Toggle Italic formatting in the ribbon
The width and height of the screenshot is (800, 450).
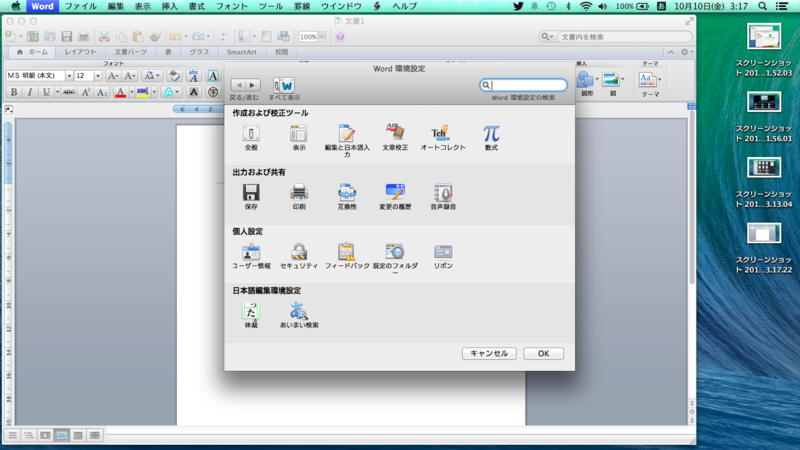tap(30, 92)
